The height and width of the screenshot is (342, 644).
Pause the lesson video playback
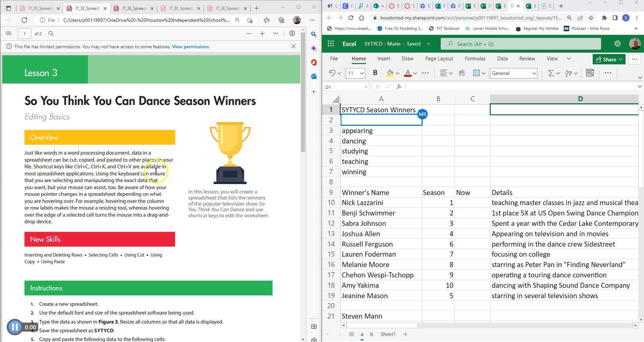pos(15,327)
